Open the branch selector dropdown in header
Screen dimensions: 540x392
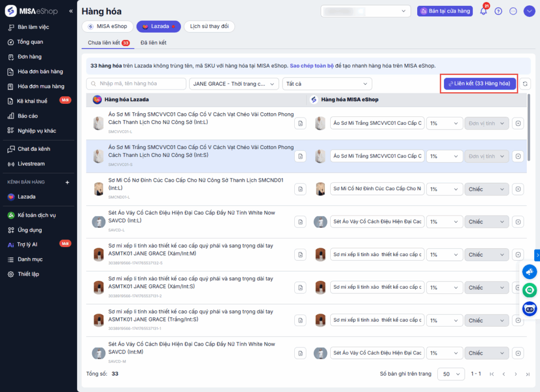[365, 11]
